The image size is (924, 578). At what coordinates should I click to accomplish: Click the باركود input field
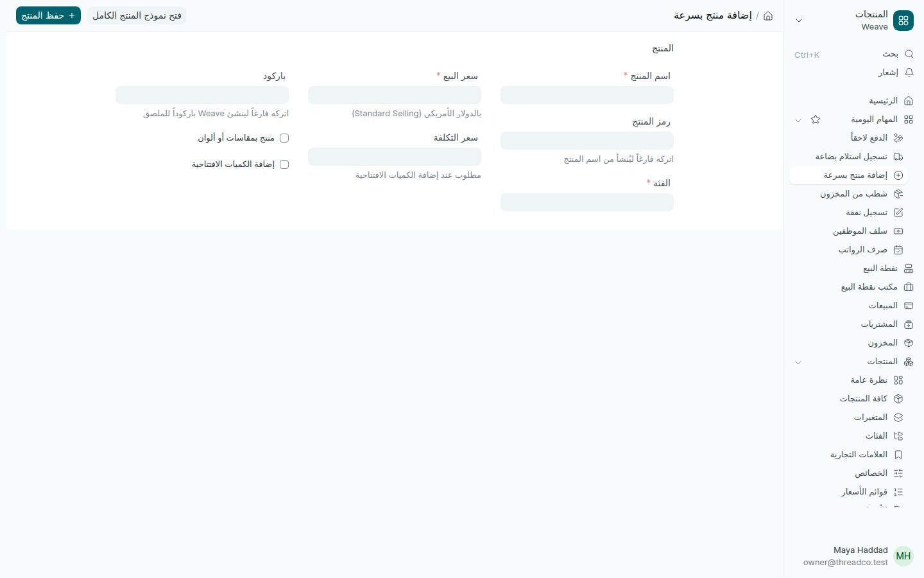coord(202,95)
